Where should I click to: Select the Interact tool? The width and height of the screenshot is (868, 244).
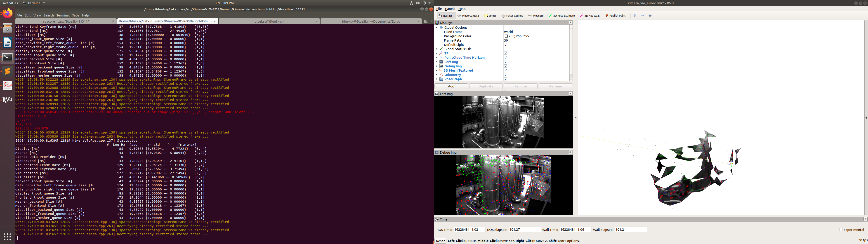click(446, 16)
